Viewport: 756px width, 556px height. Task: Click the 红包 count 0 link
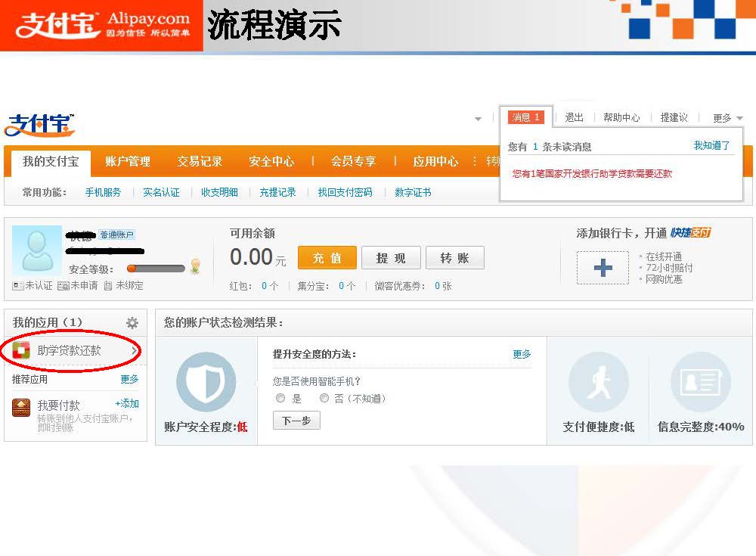[264, 286]
